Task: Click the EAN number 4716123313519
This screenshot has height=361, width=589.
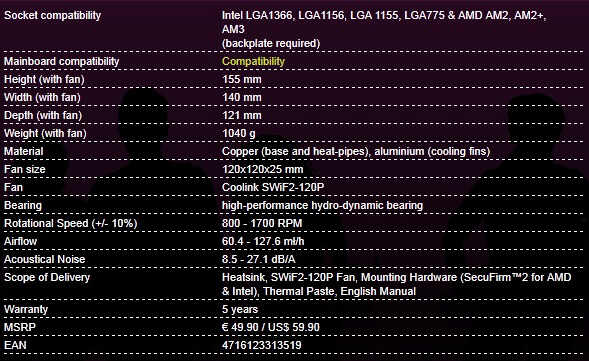Action: (x=262, y=345)
